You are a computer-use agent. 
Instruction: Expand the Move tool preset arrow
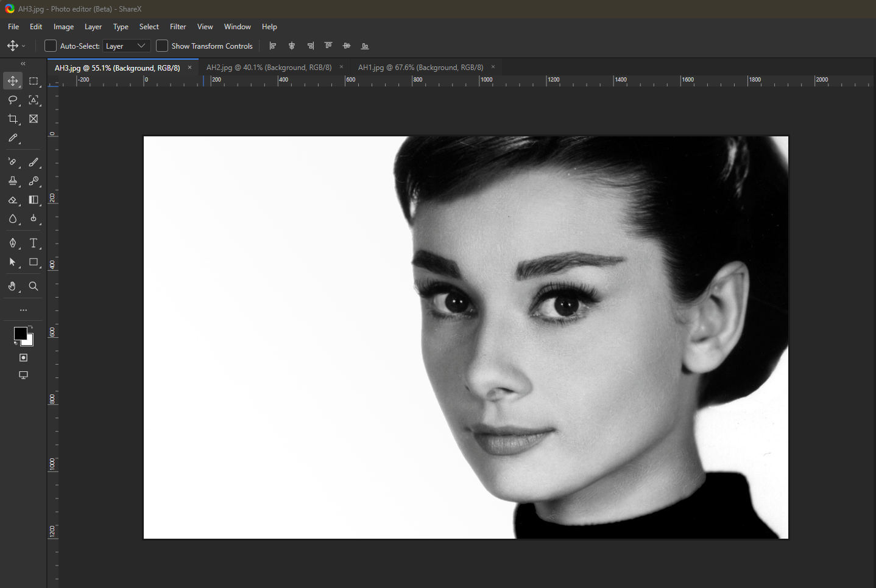tap(24, 46)
